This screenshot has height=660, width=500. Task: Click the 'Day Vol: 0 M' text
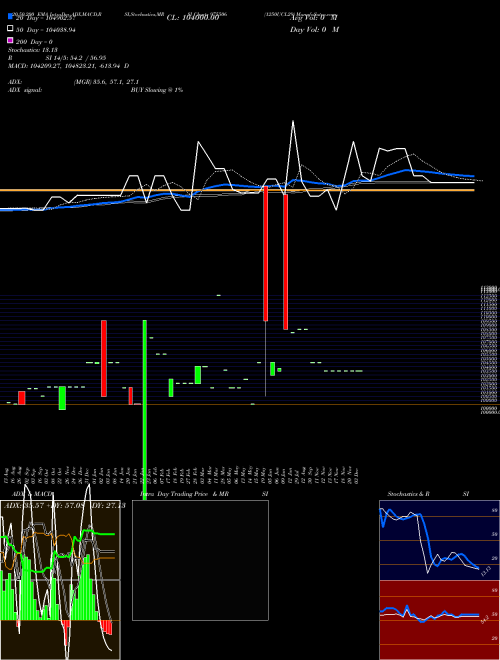[x=314, y=29]
